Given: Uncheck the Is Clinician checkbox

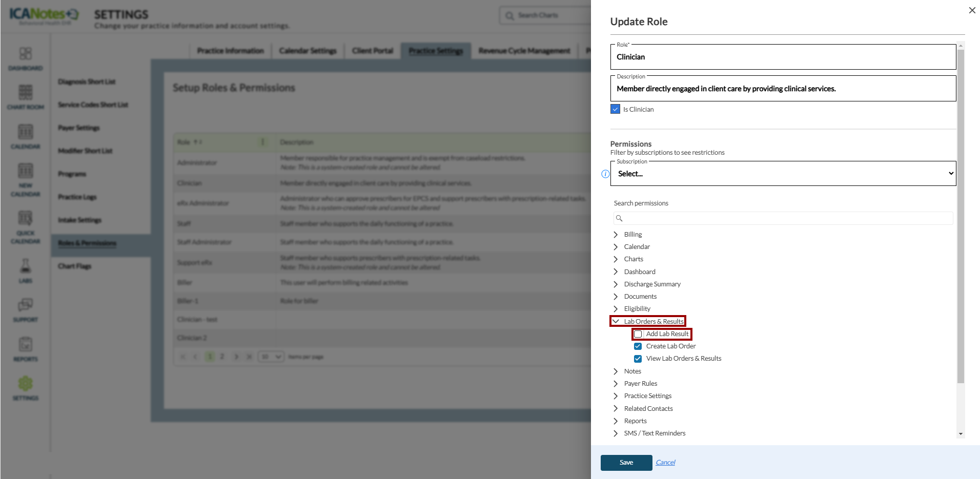Looking at the screenshot, I should tap(616, 109).
